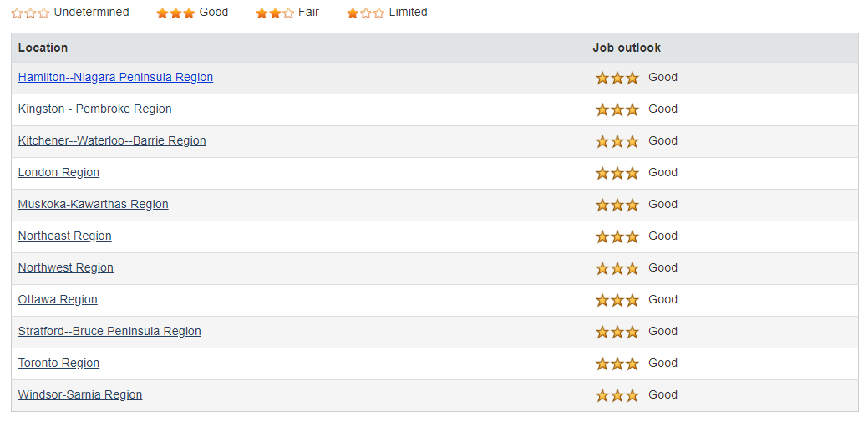The height and width of the screenshot is (422, 868).
Task: Select the Toronto Region link
Action: (58, 363)
